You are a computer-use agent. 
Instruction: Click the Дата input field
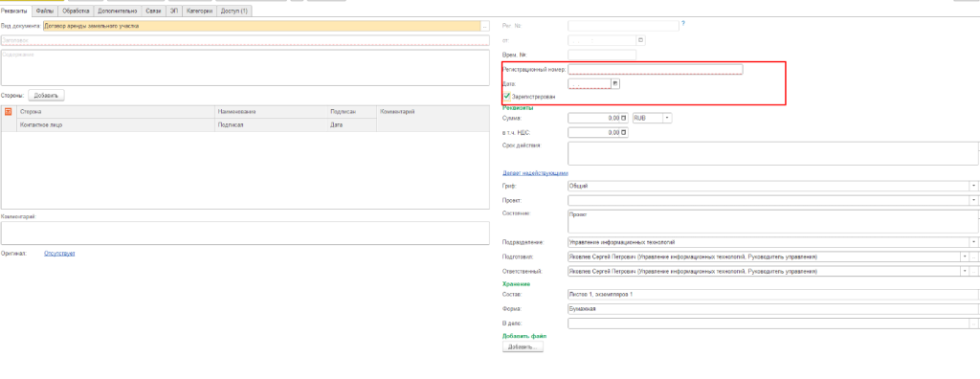click(x=590, y=83)
